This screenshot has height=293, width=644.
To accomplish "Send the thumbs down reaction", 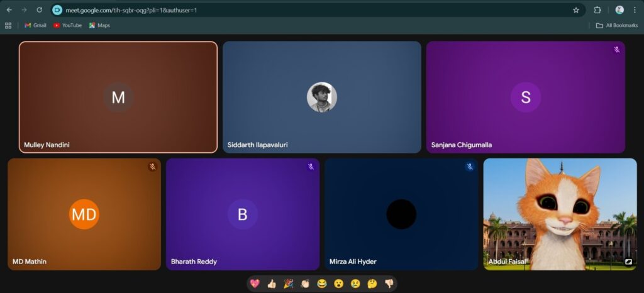I will (389, 284).
